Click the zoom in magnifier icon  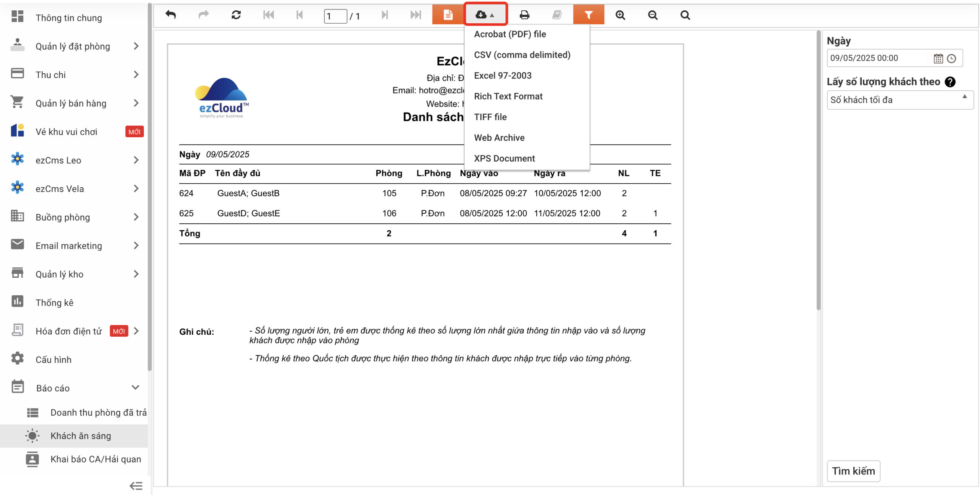tap(620, 15)
